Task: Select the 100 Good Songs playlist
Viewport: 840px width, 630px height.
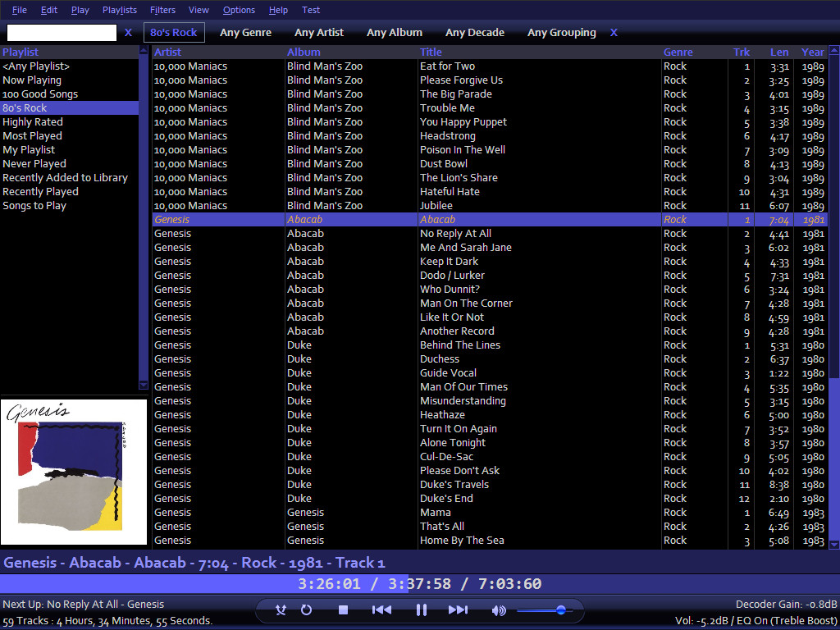Action: point(69,94)
